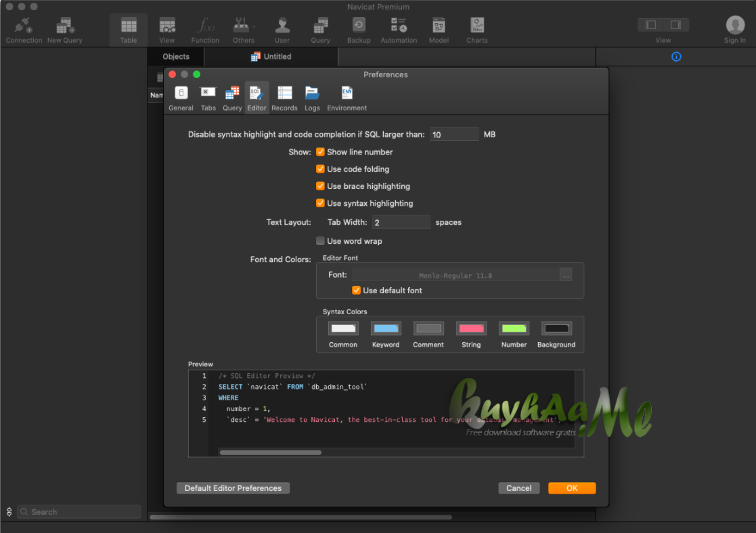Enable Use word wrap checkbox
The image size is (756, 533).
320,240
